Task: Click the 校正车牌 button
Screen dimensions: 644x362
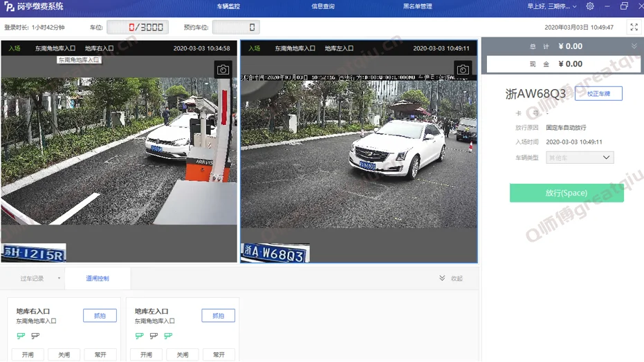Action: [x=598, y=93]
